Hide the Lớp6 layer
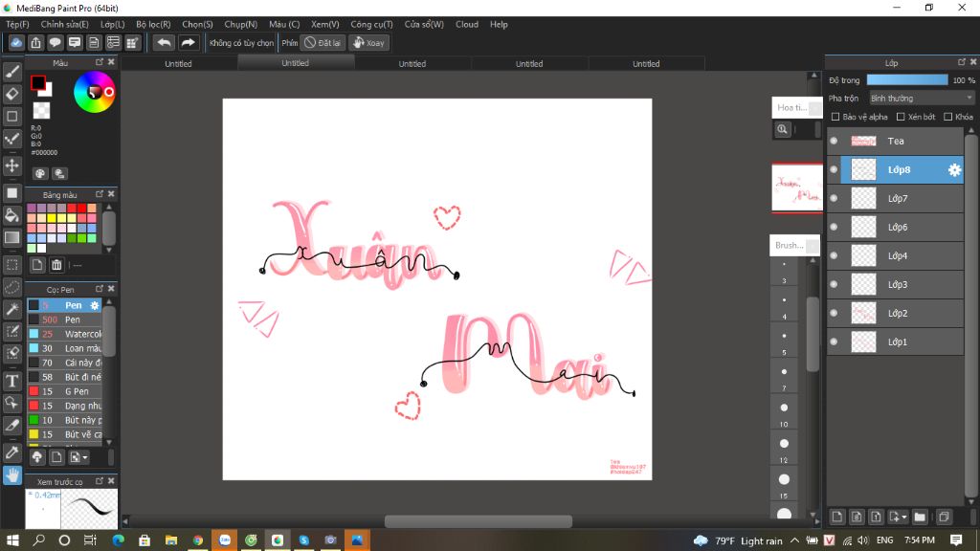The width and height of the screenshot is (980, 551). pyautogui.click(x=834, y=228)
